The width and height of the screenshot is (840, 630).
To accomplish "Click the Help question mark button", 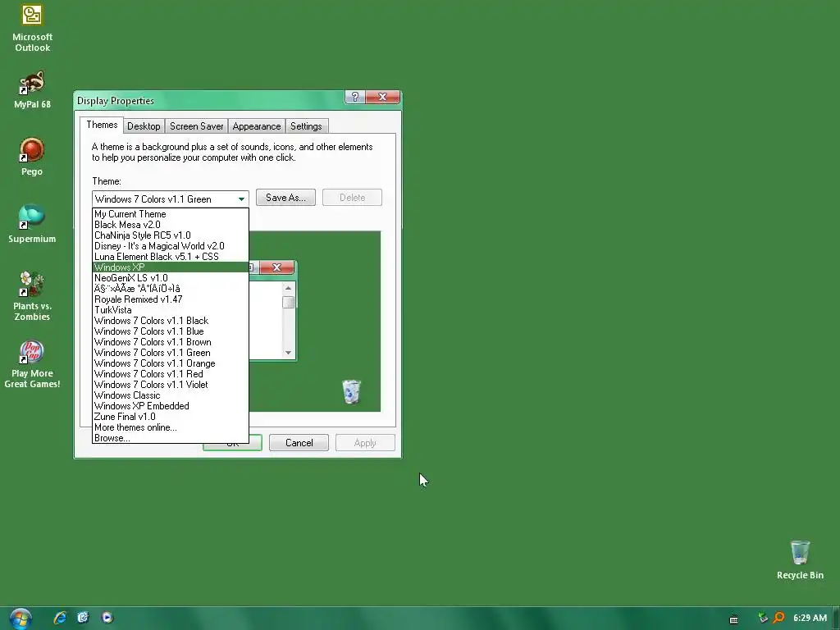I will [354, 97].
